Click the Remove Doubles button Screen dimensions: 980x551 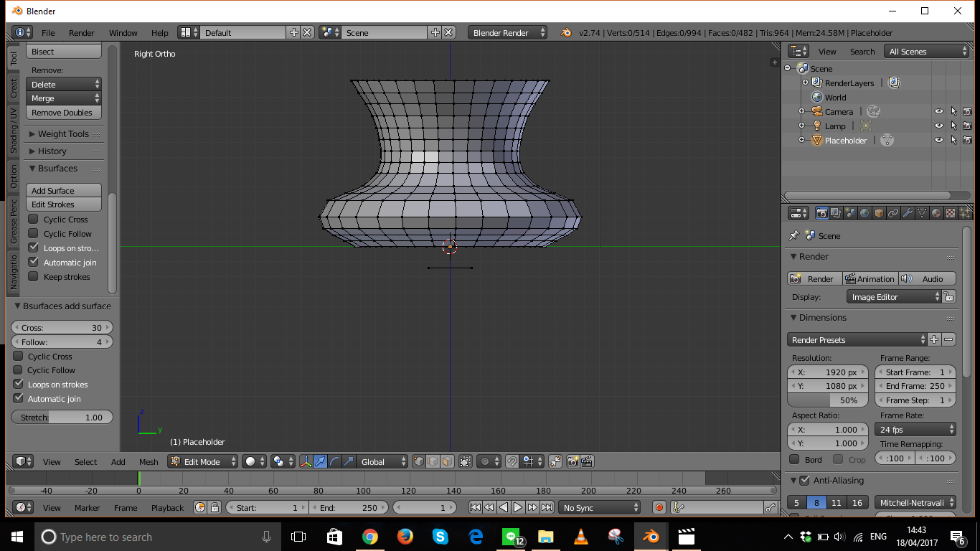coord(64,113)
